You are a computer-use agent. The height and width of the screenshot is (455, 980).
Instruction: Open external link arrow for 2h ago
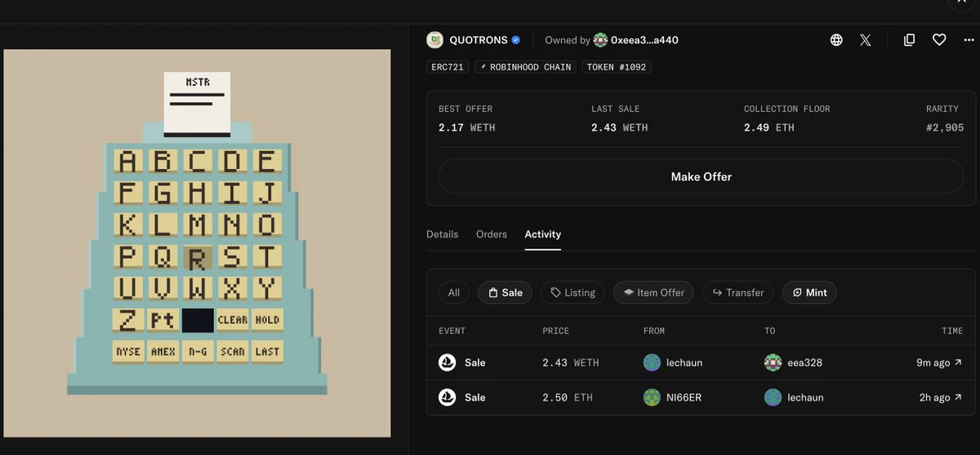958,397
